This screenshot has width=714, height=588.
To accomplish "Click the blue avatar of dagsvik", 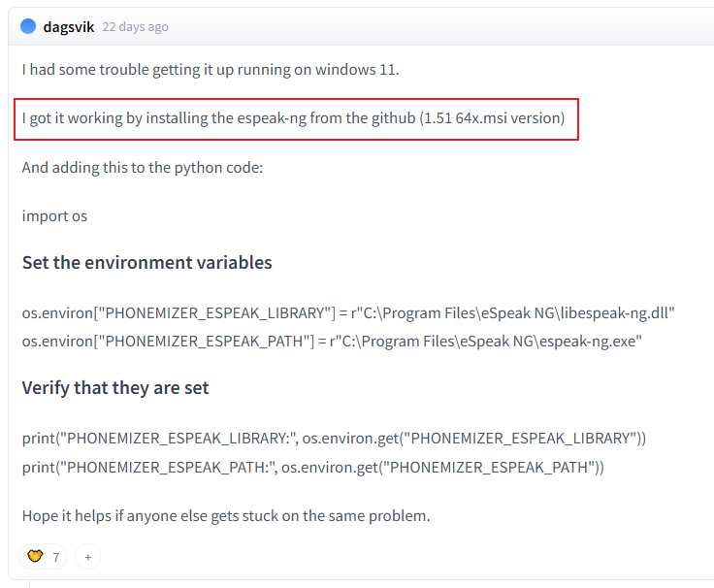I will [28, 26].
